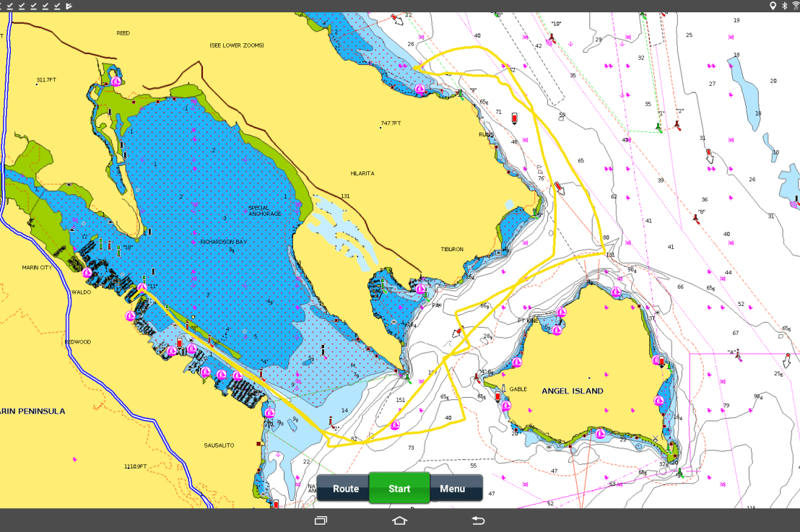This screenshot has height=532, width=800.
Task: Click the location pin status icon
Action: point(773,6)
